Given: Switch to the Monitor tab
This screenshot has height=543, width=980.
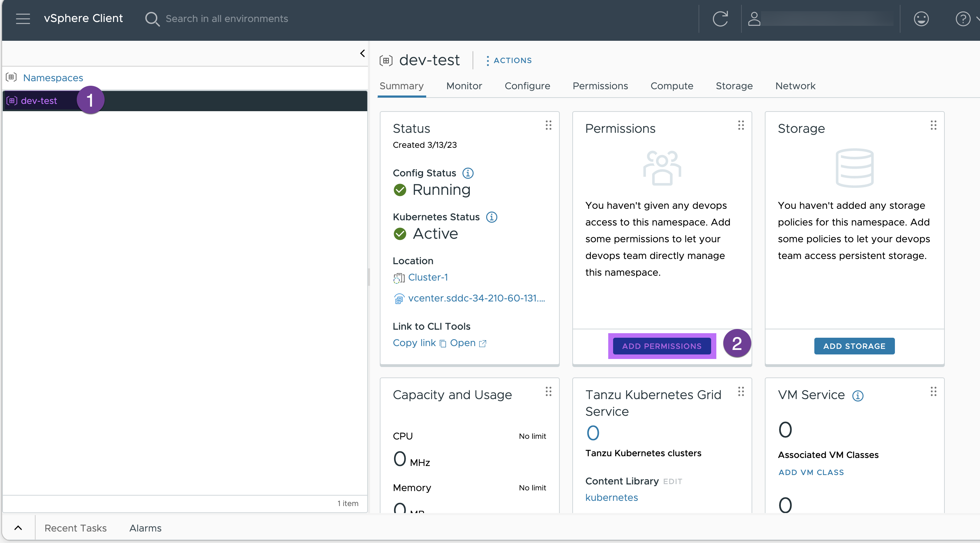Looking at the screenshot, I should tap(464, 85).
